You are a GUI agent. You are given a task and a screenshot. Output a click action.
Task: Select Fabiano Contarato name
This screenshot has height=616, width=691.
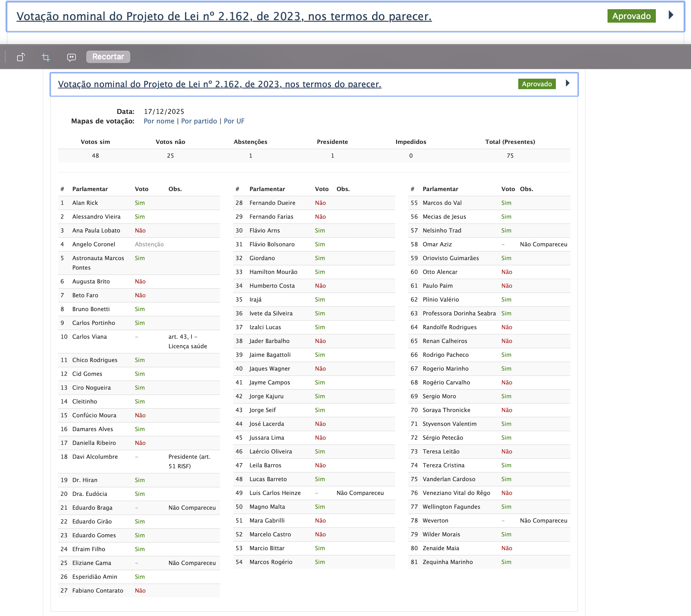coord(98,591)
